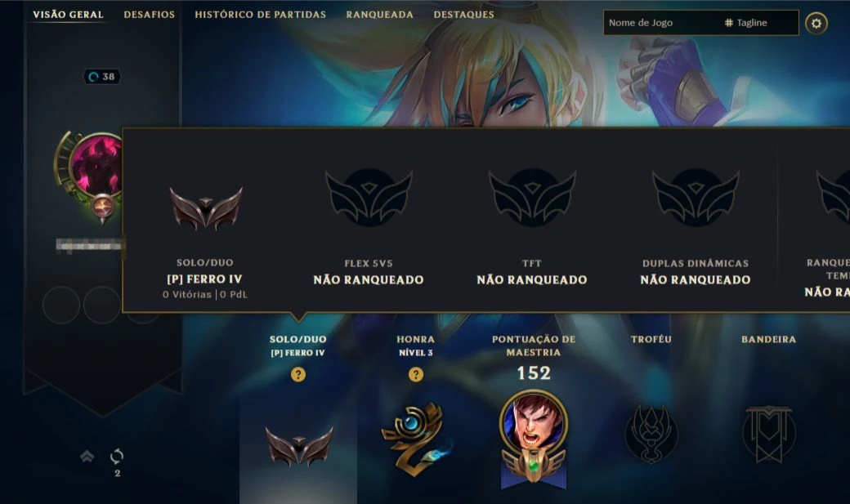Click the Troféu emblem icon
Viewport: 850px width, 504px height.
(x=651, y=434)
